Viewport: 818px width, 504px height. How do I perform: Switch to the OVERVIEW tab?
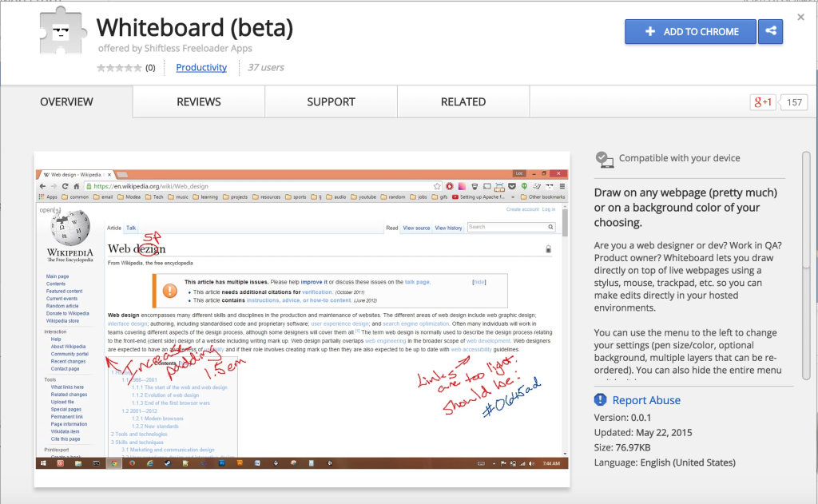tap(67, 101)
